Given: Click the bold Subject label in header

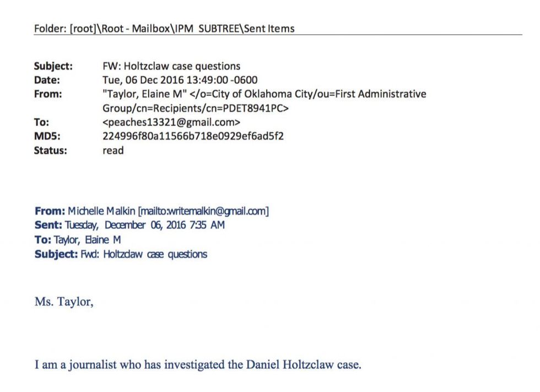Looking at the screenshot, I should click(53, 66).
